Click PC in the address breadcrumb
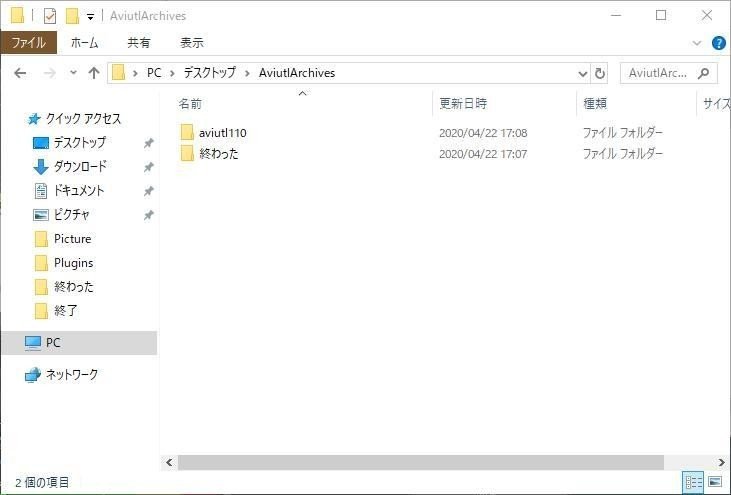Screen dimensions: 731x495 pyautogui.click(x=154, y=73)
